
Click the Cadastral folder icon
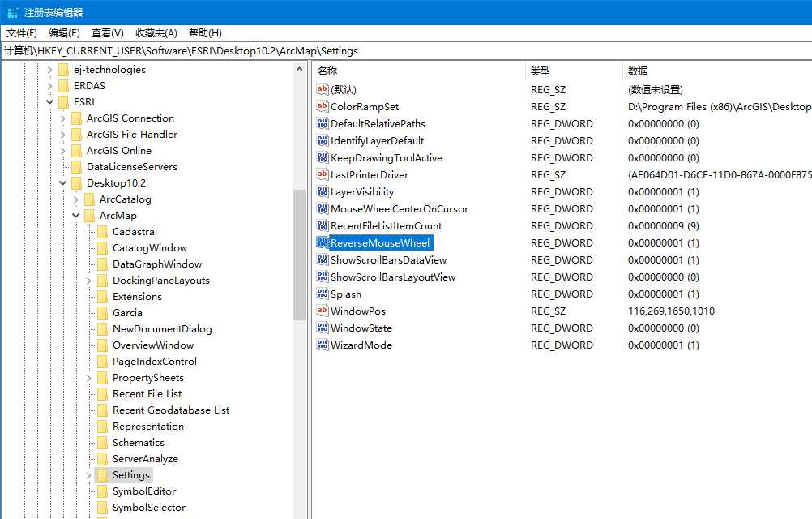(x=103, y=232)
